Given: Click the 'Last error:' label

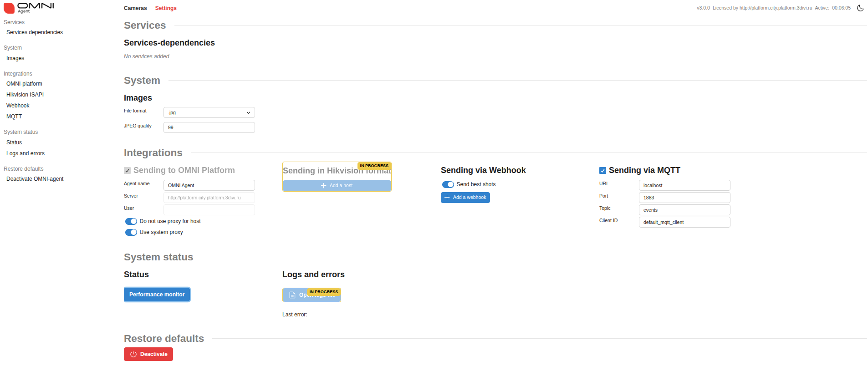Looking at the screenshot, I should tap(295, 315).
